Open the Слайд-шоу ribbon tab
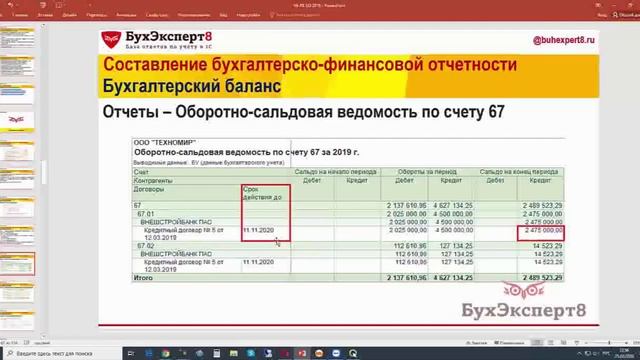Screen dimensions: 640x360 pos(157,15)
